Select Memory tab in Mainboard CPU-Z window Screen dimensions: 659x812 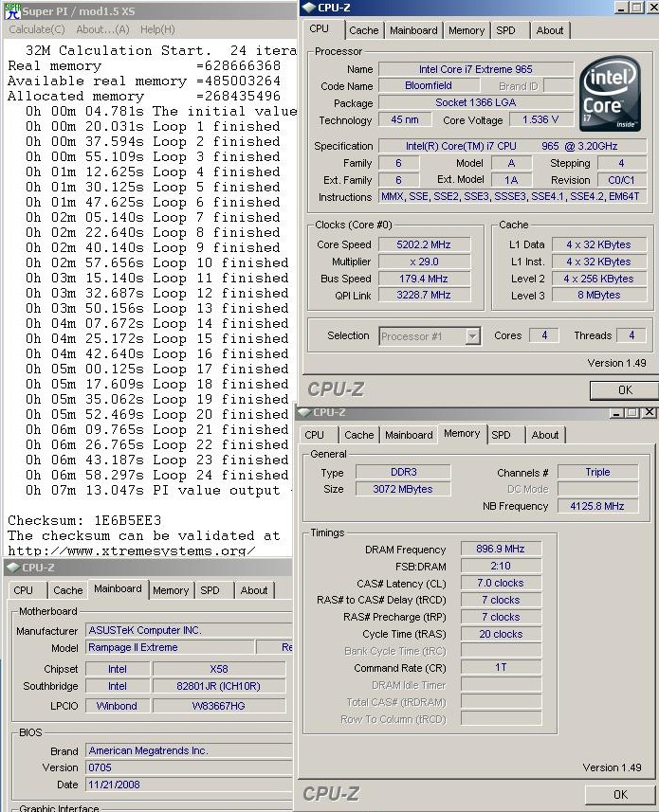point(171,590)
